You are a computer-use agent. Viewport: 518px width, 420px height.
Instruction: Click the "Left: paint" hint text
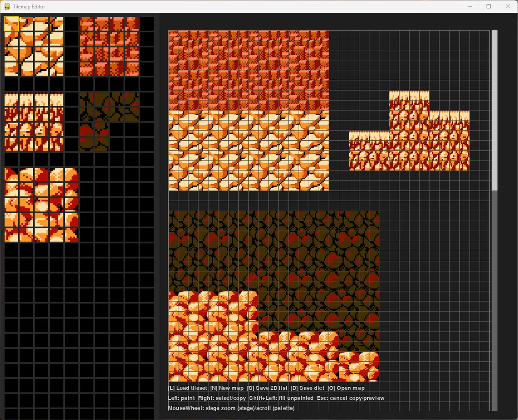coord(182,398)
